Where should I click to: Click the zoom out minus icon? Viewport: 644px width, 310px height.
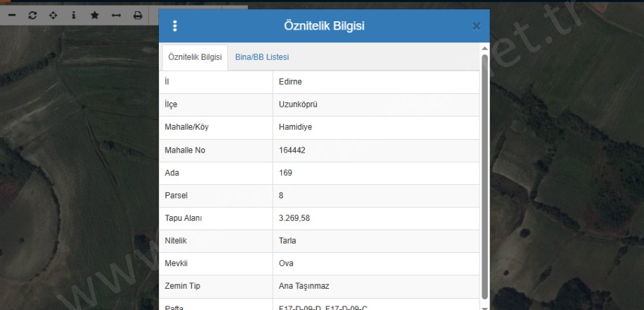click(11, 15)
